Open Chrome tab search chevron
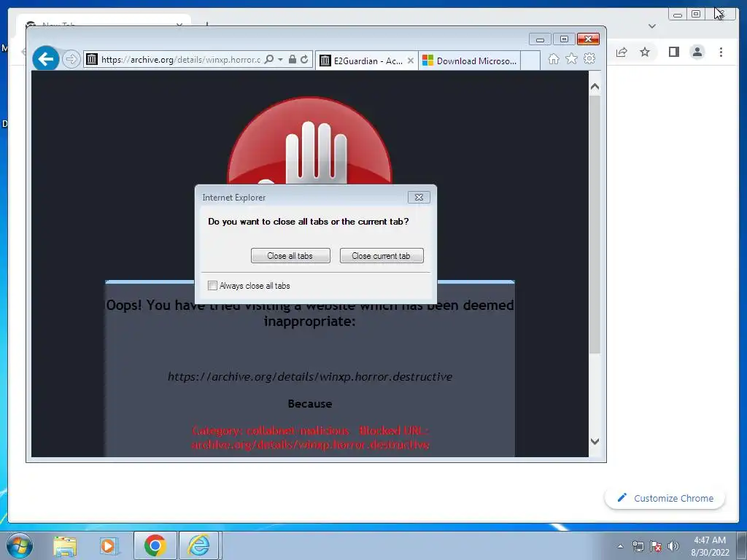 click(652, 26)
